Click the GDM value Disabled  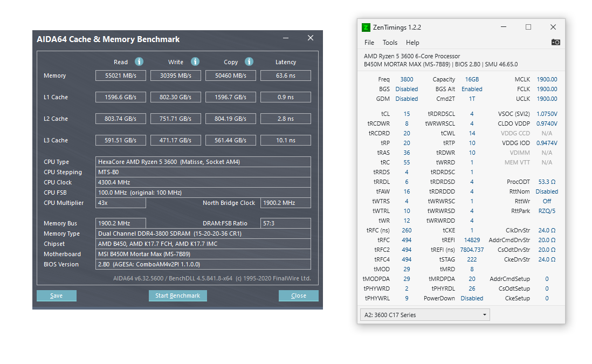click(407, 99)
